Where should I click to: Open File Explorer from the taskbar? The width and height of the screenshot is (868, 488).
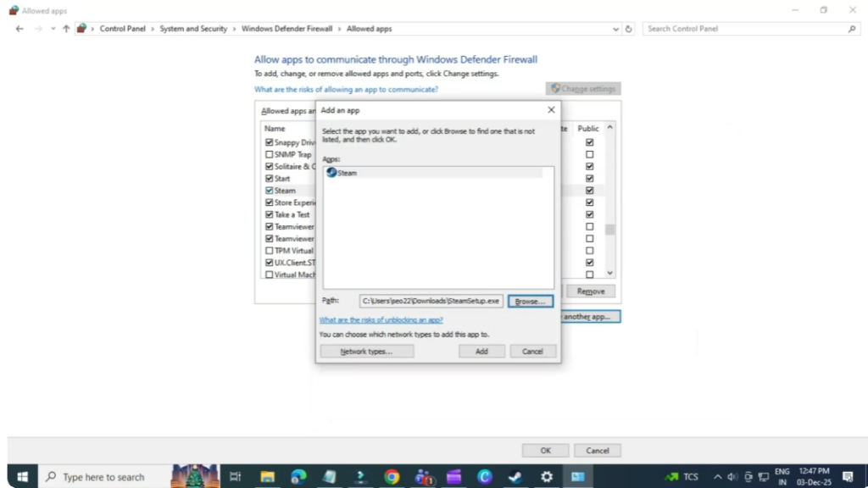tap(267, 476)
